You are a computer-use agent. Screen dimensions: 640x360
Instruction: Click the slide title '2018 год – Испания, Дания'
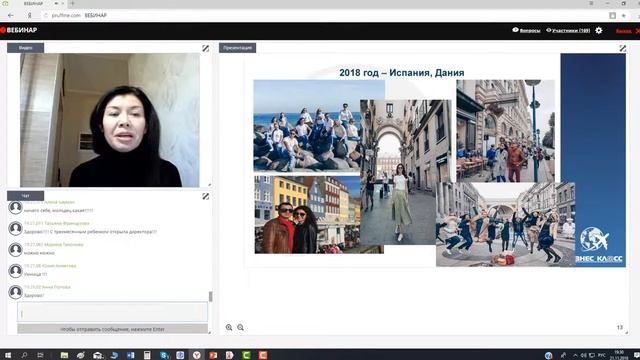pos(402,73)
